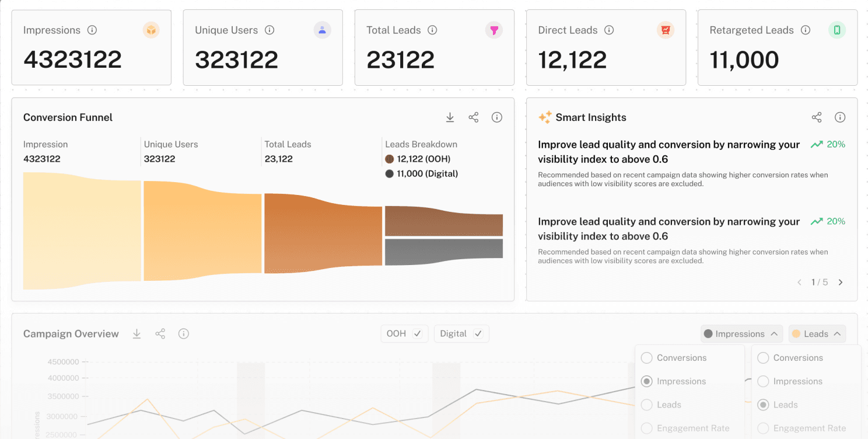Open info for Smart Insights
Image resolution: width=868 pixels, height=439 pixels.
pos(840,117)
